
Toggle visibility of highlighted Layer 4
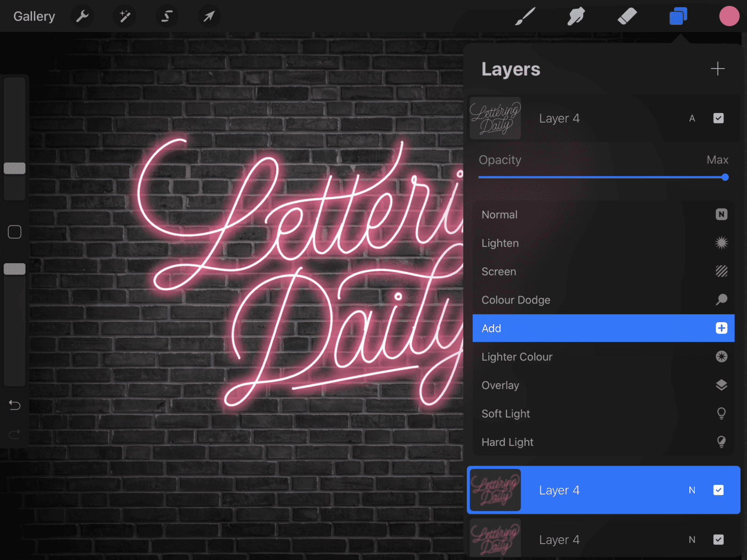pos(719,490)
